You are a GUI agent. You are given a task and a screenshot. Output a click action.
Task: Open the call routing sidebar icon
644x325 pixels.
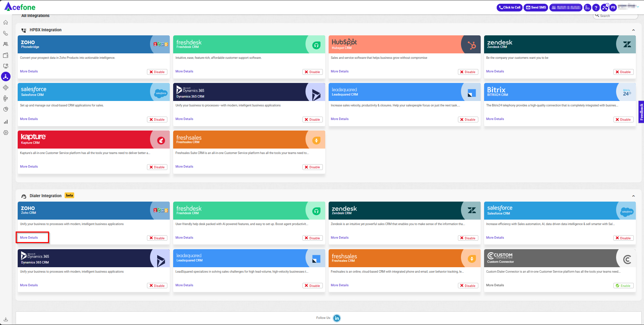pyautogui.click(x=6, y=99)
